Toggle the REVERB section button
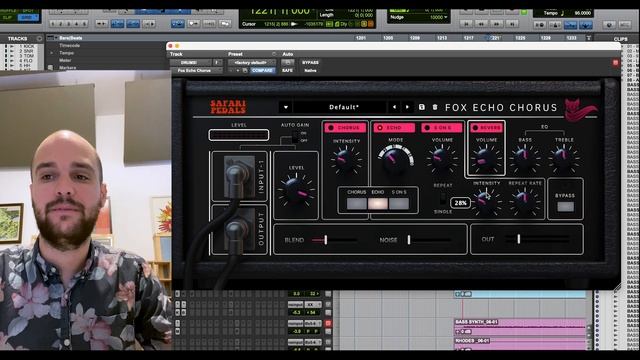This screenshot has width=640, height=360. pyautogui.click(x=487, y=128)
